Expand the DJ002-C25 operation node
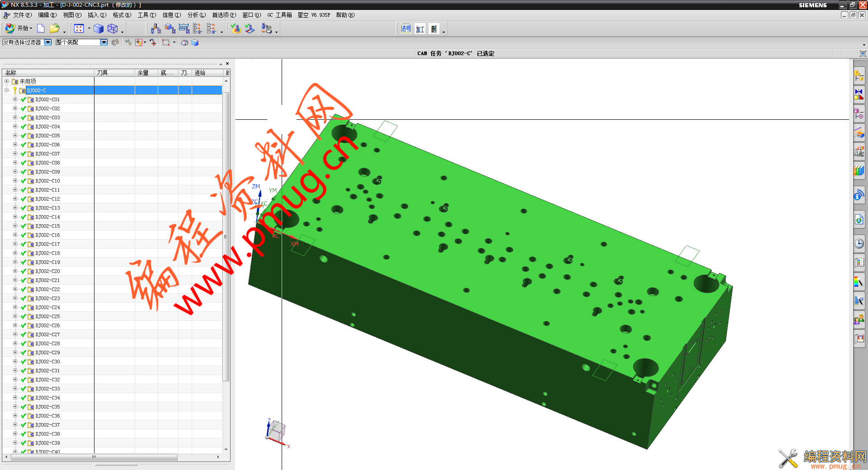 15,316
